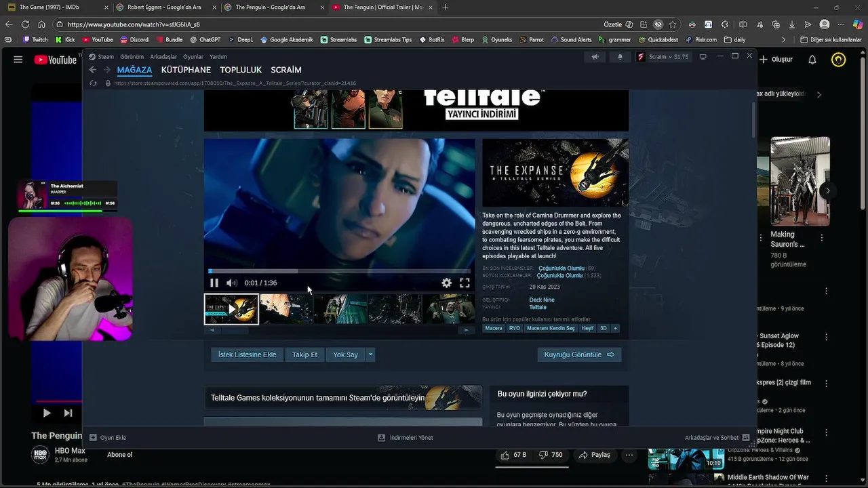
Task: Open Deck Nine developer link
Action: pyautogui.click(x=542, y=300)
